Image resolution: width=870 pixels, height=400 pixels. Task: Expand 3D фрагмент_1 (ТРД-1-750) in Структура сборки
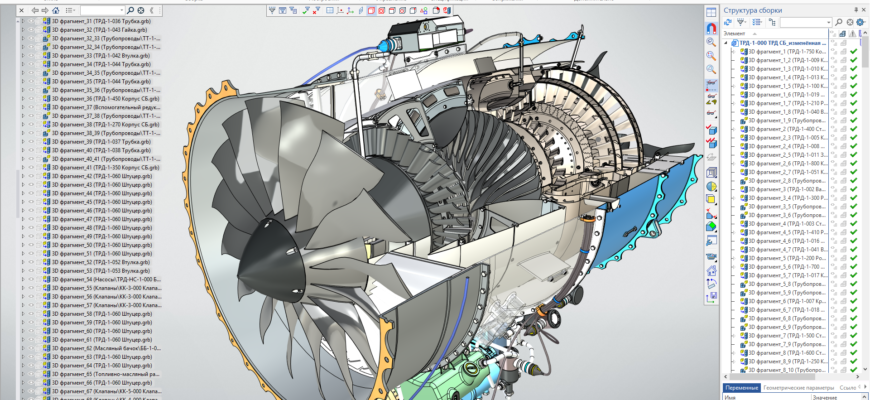tap(733, 52)
